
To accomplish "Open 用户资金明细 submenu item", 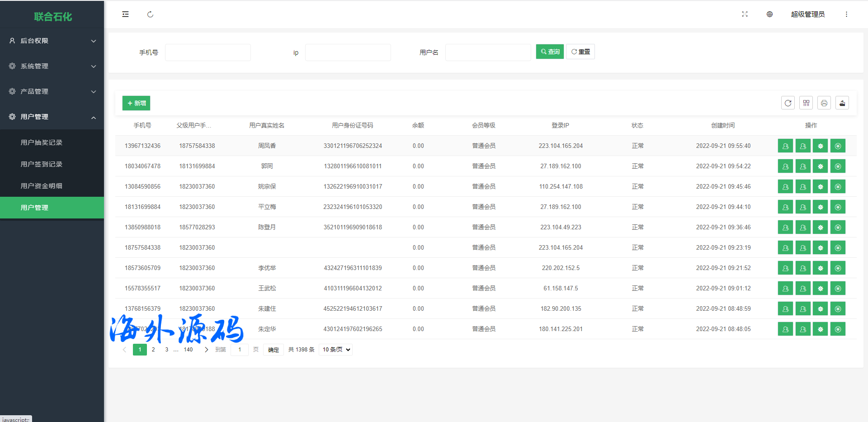I will (42, 186).
